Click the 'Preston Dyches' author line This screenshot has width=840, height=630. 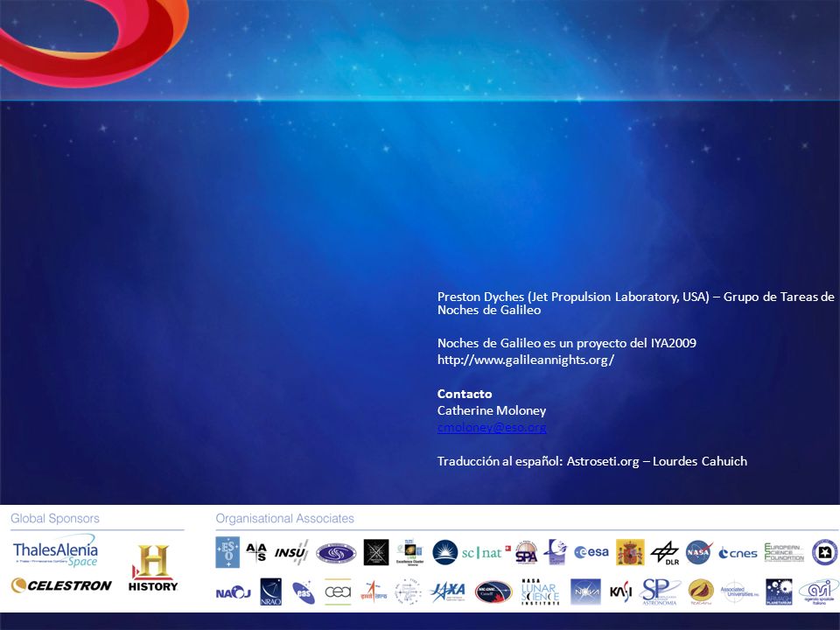(636, 304)
